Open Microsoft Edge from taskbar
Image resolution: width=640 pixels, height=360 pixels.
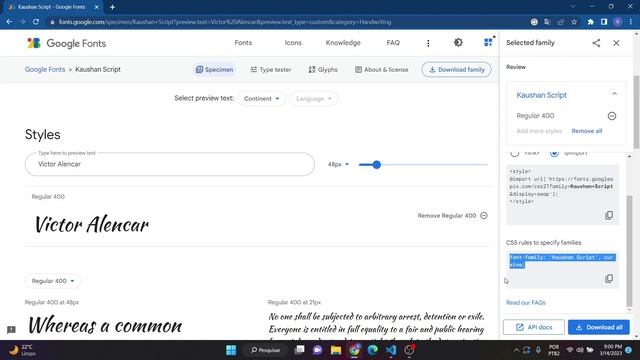click(372, 350)
